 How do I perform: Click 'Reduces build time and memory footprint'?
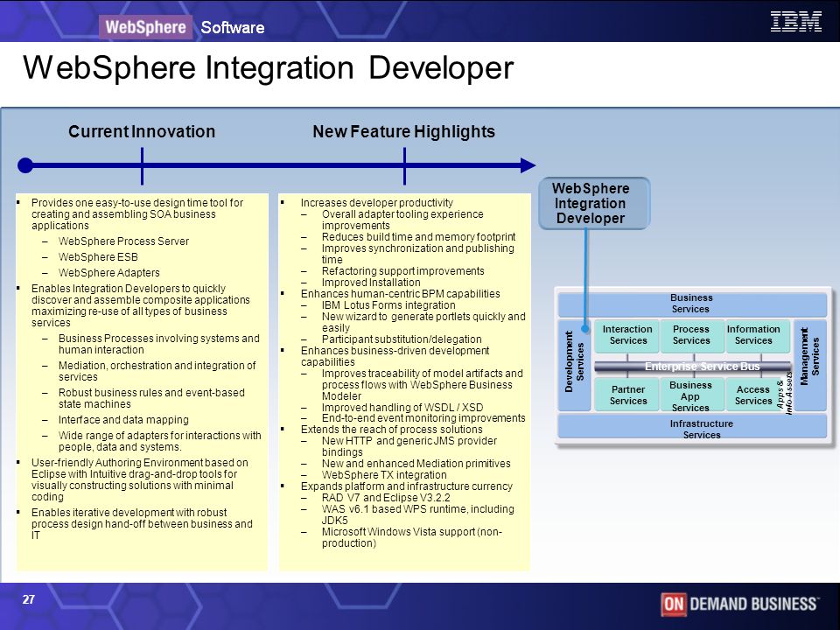(418, 237)
